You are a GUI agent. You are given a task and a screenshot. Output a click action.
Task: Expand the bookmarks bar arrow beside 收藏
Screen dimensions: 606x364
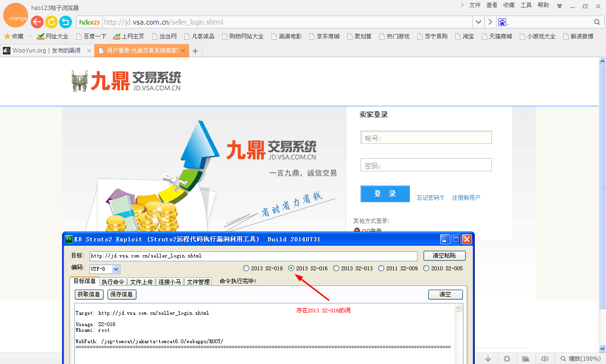[x=30, y=36]
